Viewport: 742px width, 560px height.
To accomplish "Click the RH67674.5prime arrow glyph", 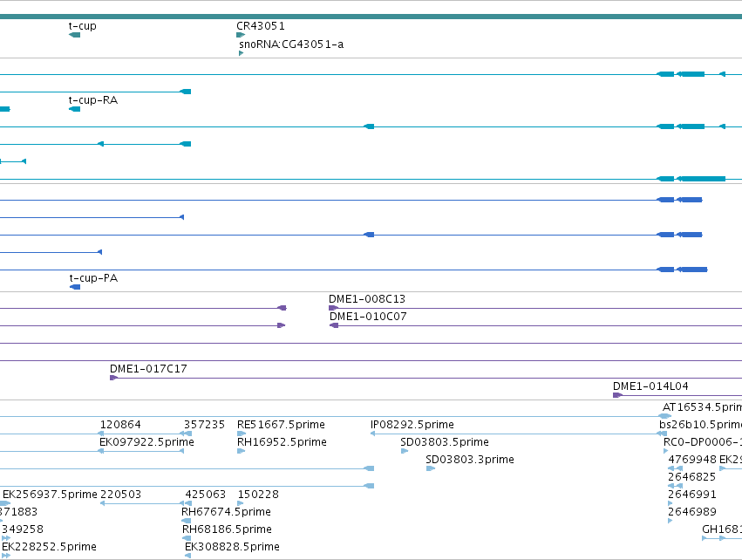I will pyautogui.click(x=187, y=521).
